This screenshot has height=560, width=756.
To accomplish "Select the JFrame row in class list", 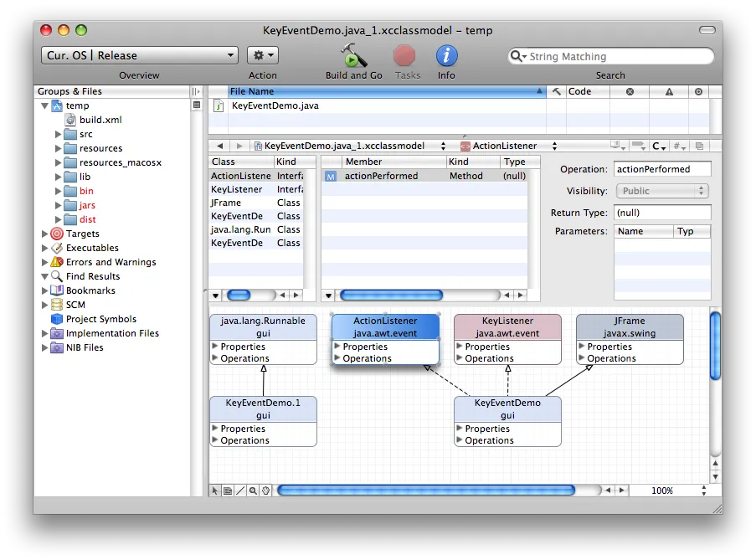I will [256, 203].
